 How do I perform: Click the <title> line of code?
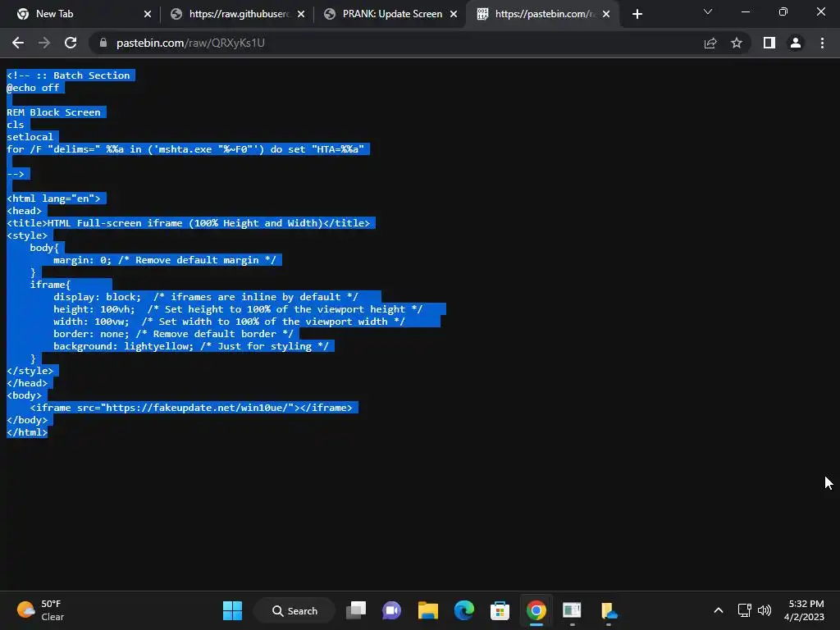coord(188,223)
